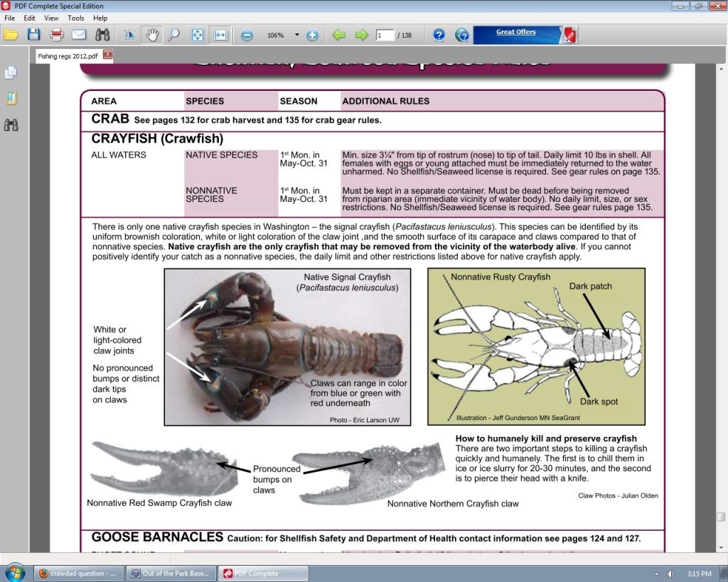Fit the page to window icon
Image resolution: width=728 pixels, height=582 pixels.
[198, 35]
